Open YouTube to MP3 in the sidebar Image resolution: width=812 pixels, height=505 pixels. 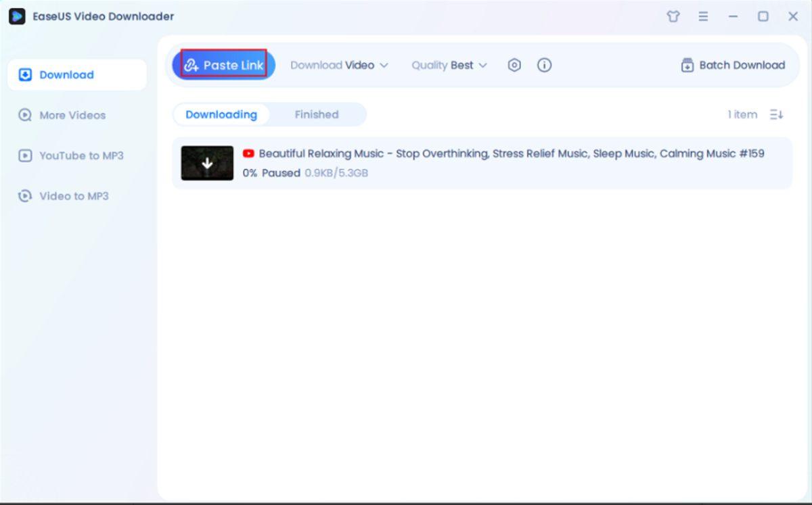[81, 155]
